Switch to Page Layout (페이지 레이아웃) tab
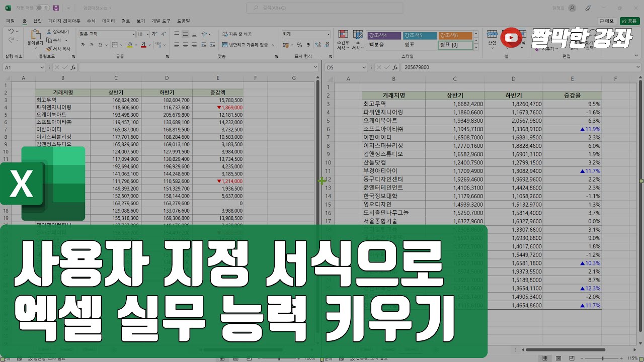Image resolution: width=644 pixels, height=362 pixels. pos(64,21)
